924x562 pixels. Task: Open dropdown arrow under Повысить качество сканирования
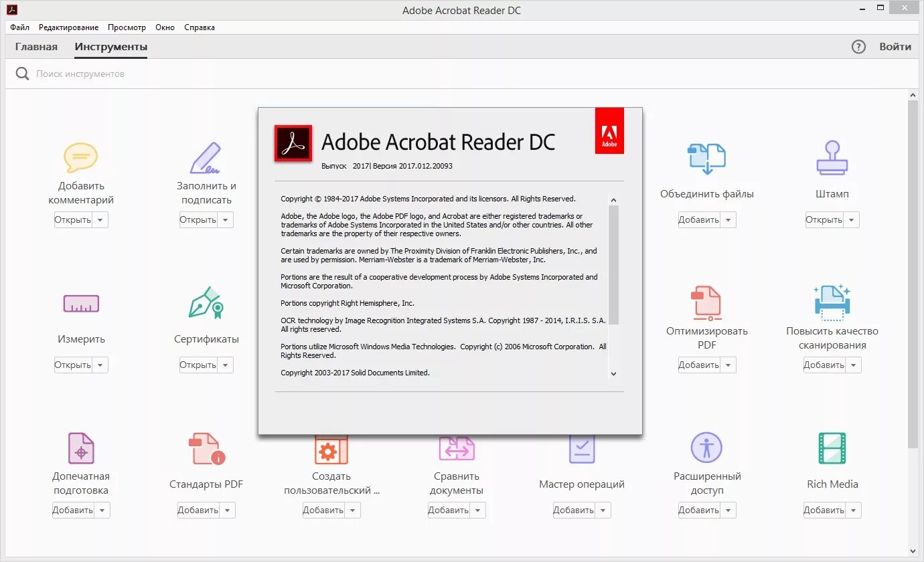tap(854, 365)
